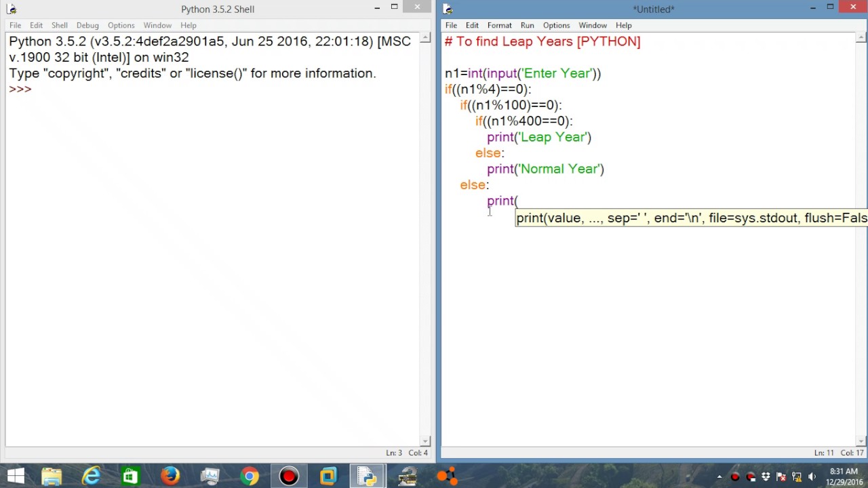Open Edit menu in Python Shell window
Image resolution: width=868 pixels, height=488 pixels.
coord(36,25)
